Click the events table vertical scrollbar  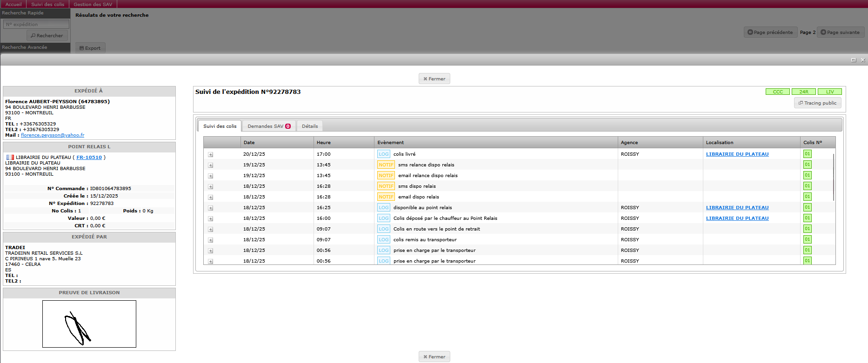pos(833,177)
